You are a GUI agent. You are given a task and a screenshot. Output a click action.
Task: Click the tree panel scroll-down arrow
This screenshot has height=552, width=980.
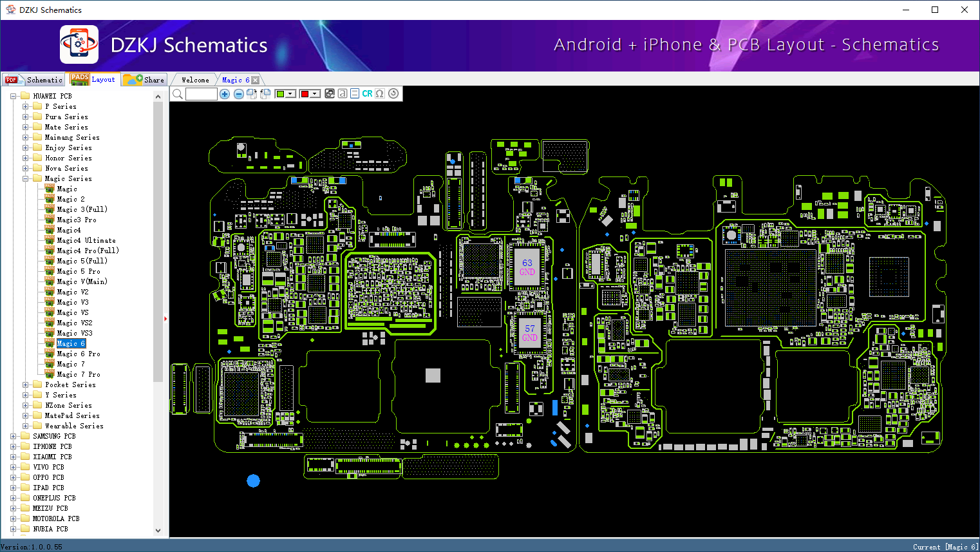pyautogui.click(x=158, y=531)
